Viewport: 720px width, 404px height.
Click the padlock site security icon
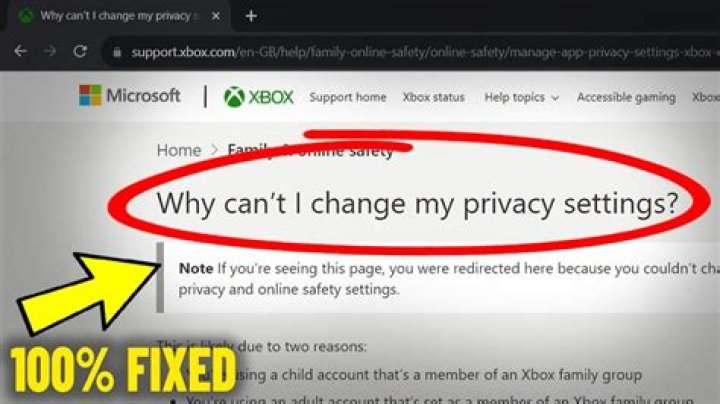[117, 52]
